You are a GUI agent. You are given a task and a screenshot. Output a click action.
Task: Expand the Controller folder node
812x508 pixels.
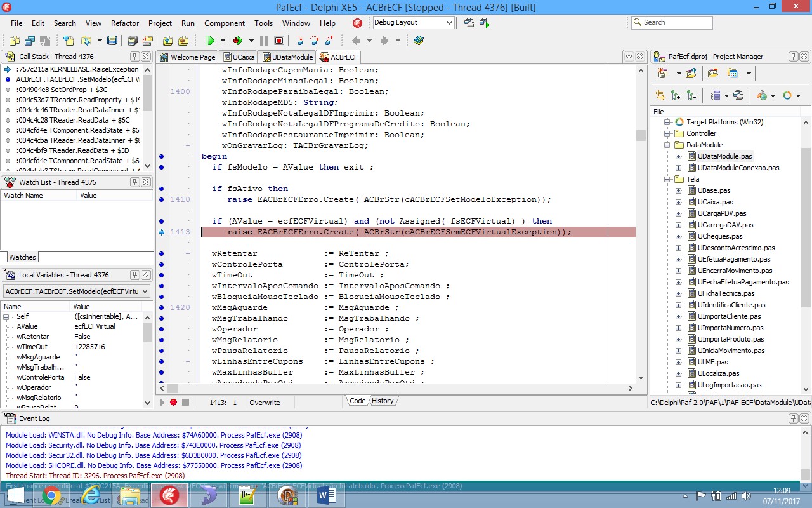[x=667, y=133]
